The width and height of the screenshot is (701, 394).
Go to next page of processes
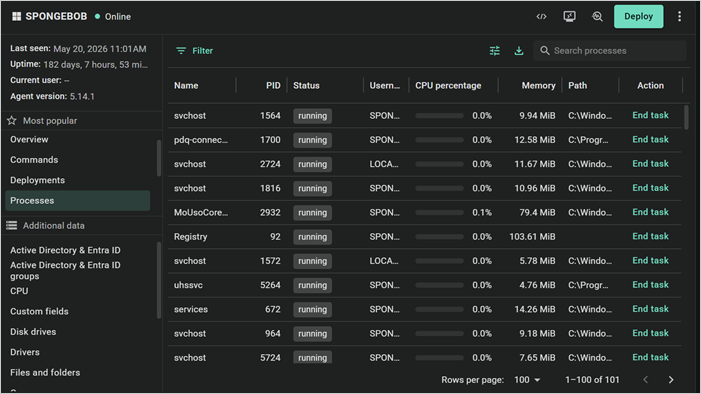click(671, 380)
